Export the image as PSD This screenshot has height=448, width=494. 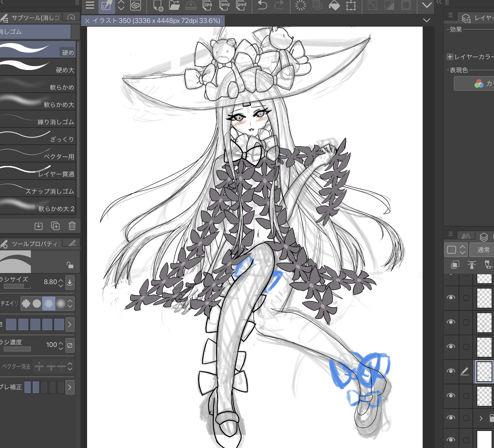click(x=241, y=5)
